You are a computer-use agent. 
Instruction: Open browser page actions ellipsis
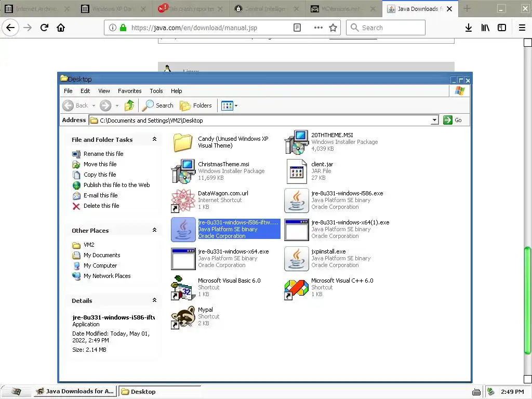(318, 28)
